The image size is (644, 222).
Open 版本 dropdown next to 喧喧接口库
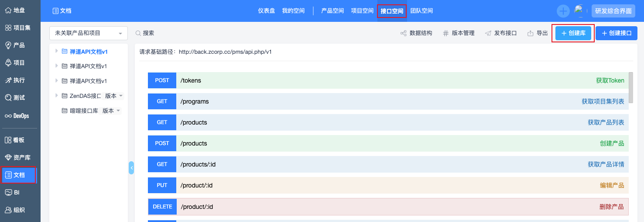coord(111,111)
